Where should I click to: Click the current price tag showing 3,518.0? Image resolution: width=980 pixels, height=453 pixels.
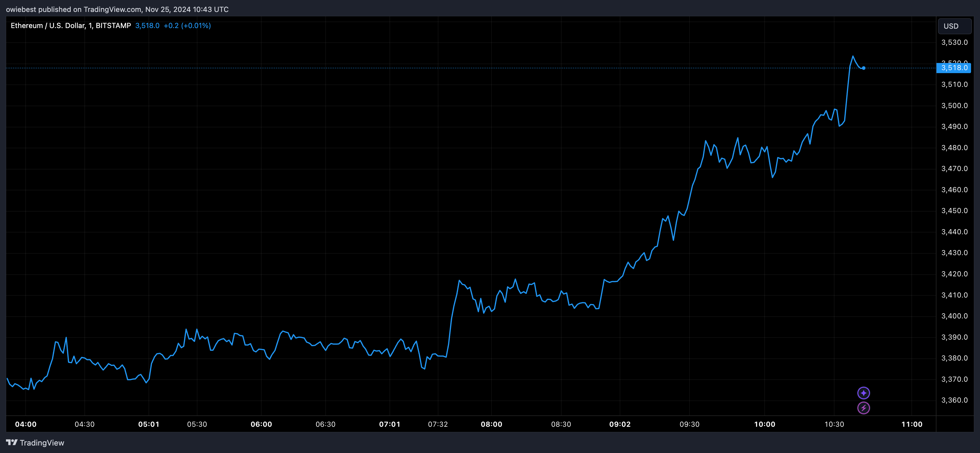click(954, 68)
